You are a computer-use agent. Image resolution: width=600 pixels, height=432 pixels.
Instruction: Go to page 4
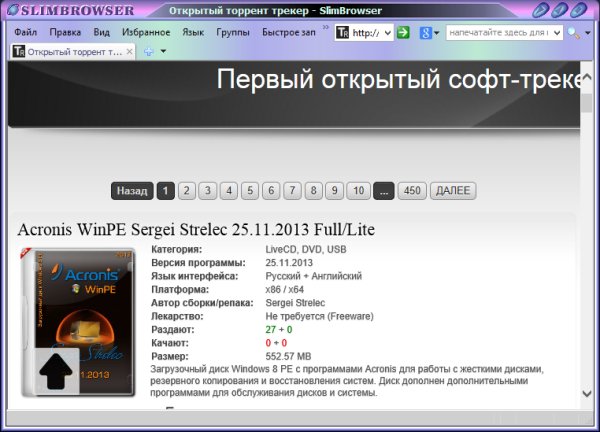click(229, 191)
